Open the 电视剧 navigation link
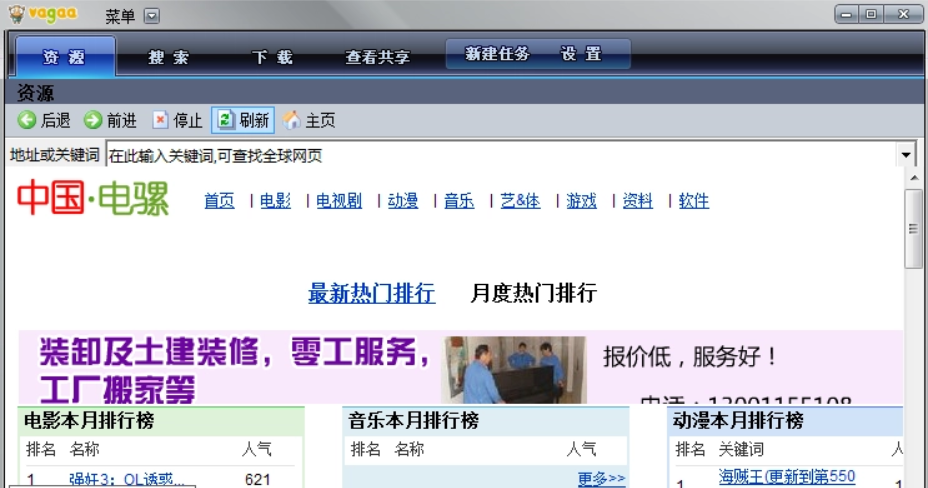This screenshot has width=928, height=488. 339,201
